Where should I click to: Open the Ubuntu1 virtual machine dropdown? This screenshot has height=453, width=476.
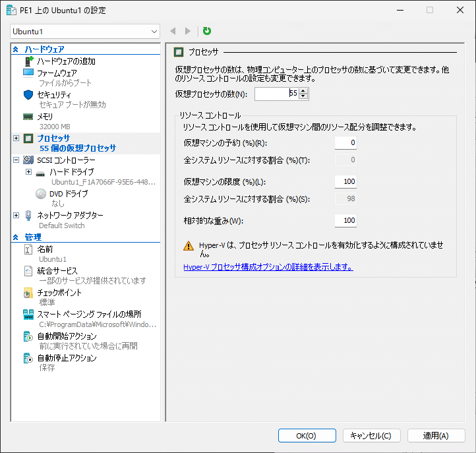pos(85,32)
